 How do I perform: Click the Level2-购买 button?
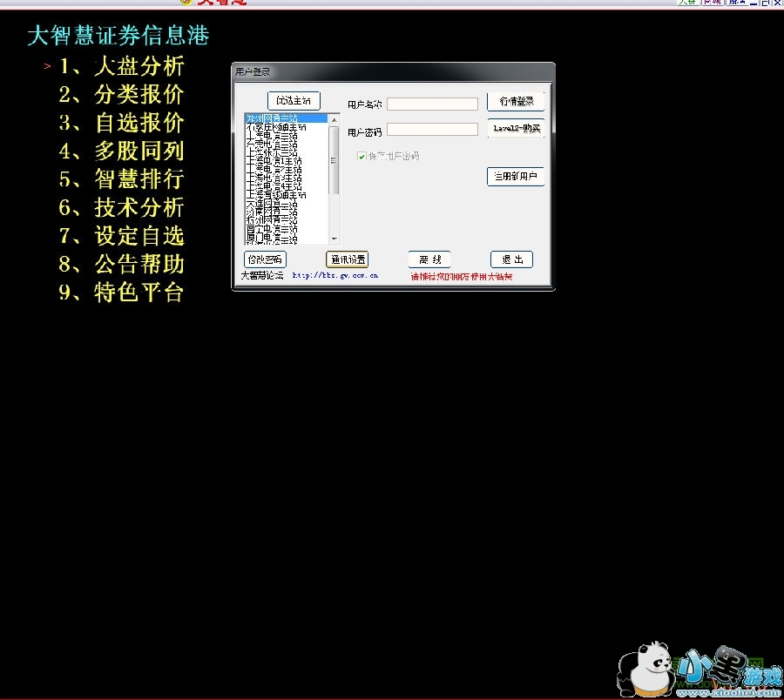[516, 128]
